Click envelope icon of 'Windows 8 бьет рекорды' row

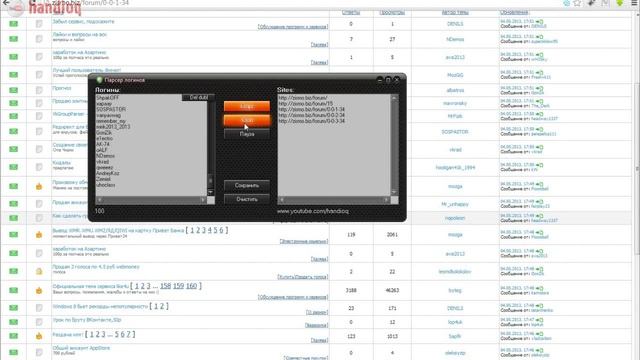[13, 308]
